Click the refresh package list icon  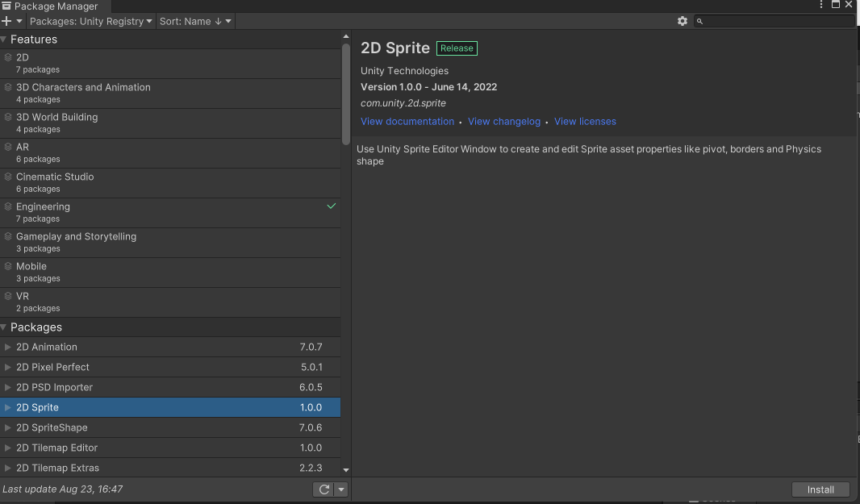324,489
